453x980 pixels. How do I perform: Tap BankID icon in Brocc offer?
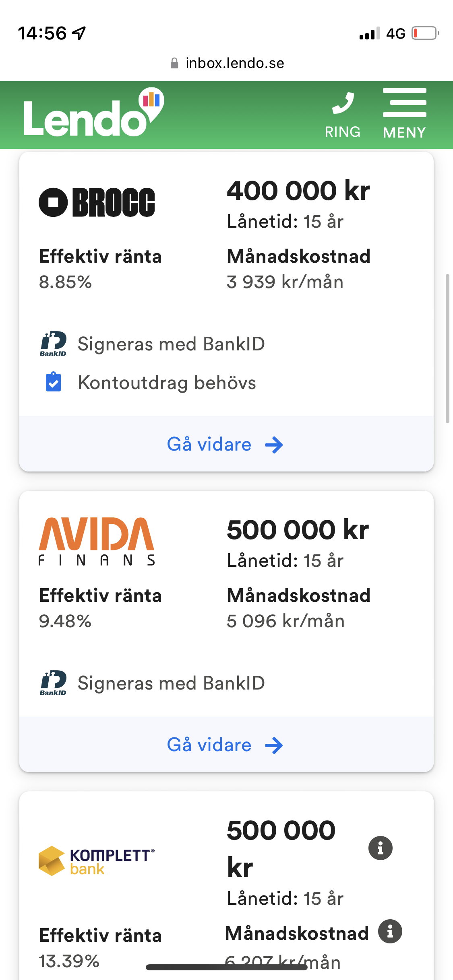click(53, 344)
